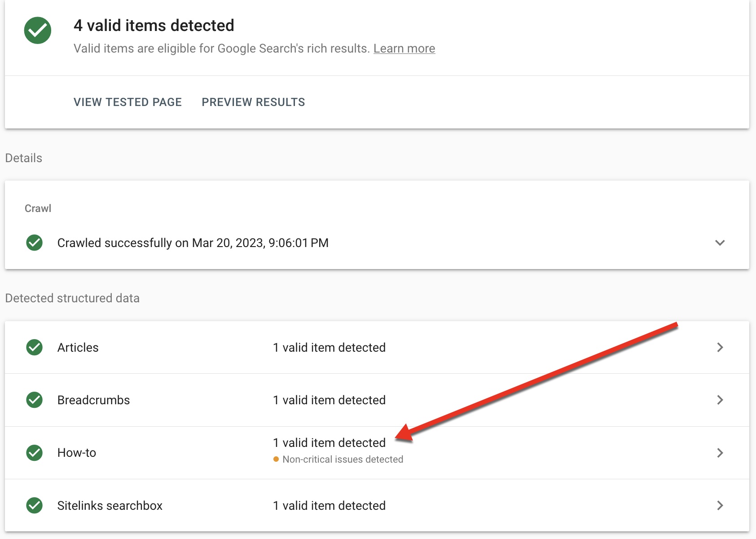Click the orange warning dot under How-to
Viewport: 756px width, 539px height.
[x=276, y=459]
